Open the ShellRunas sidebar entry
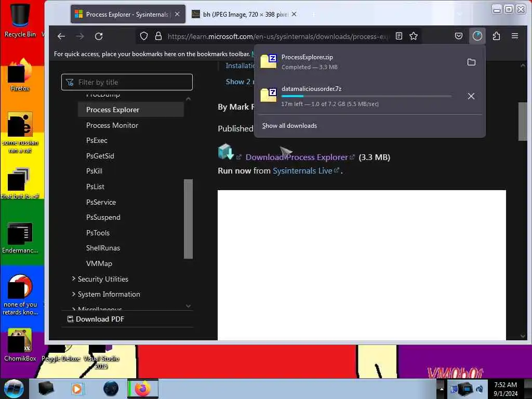 pyautogui.click(x=103, y=248)
